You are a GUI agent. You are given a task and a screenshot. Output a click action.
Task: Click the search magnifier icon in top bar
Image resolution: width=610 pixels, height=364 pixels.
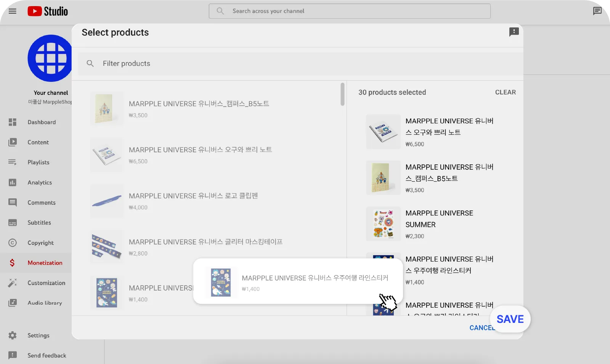tap(220, 11)
